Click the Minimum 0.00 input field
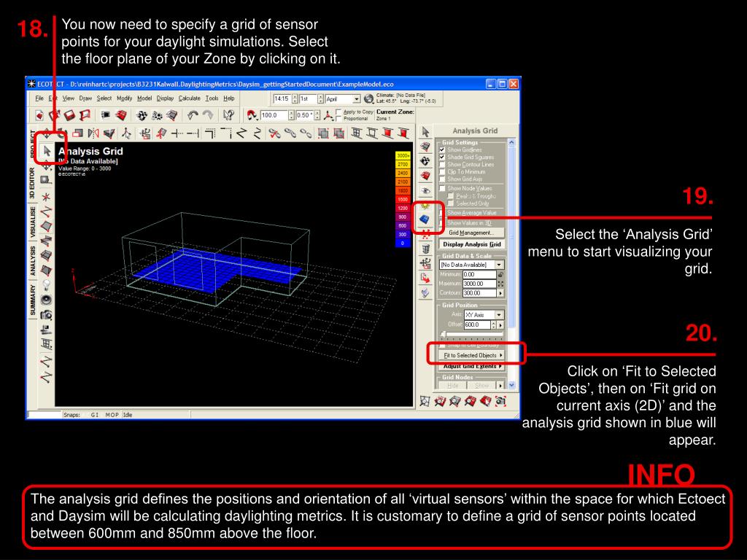The image size is (747, 560). click(x=479, y=274)
